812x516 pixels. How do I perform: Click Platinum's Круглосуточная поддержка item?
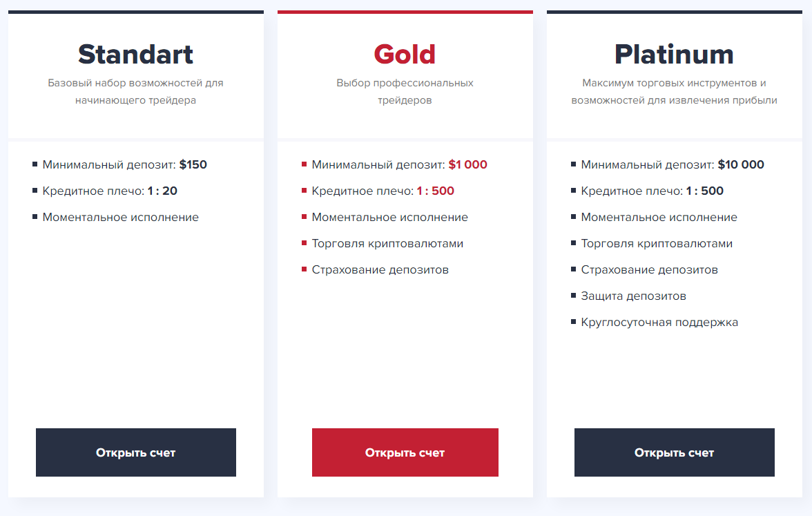pos(659,322)
